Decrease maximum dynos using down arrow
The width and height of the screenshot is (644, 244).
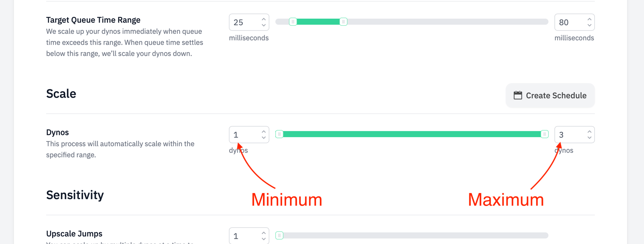(x=589, y=138)
